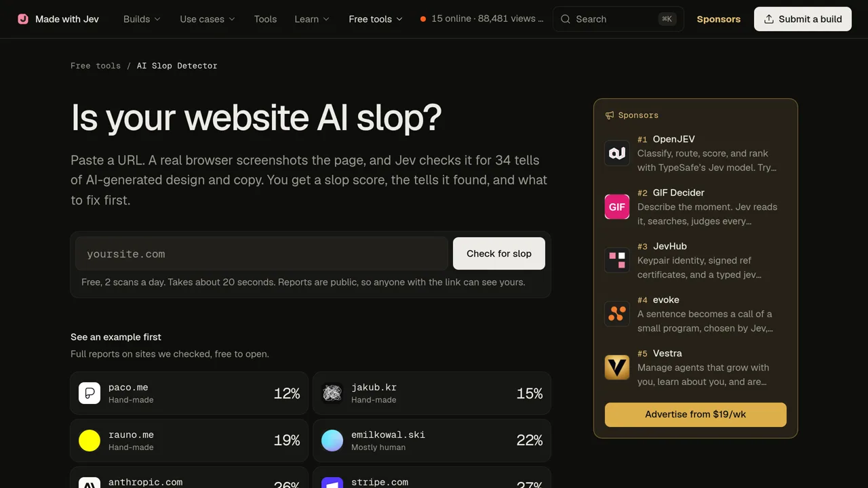Click the Made with Jev brand text

click(67, 19)
